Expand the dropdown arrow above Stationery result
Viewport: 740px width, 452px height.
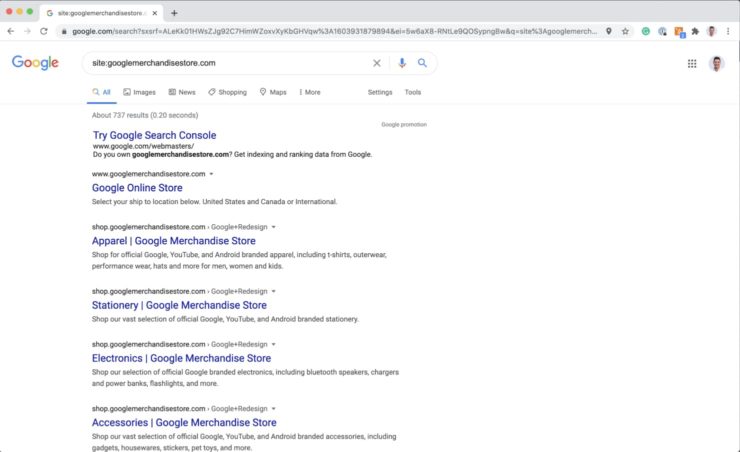273,291
